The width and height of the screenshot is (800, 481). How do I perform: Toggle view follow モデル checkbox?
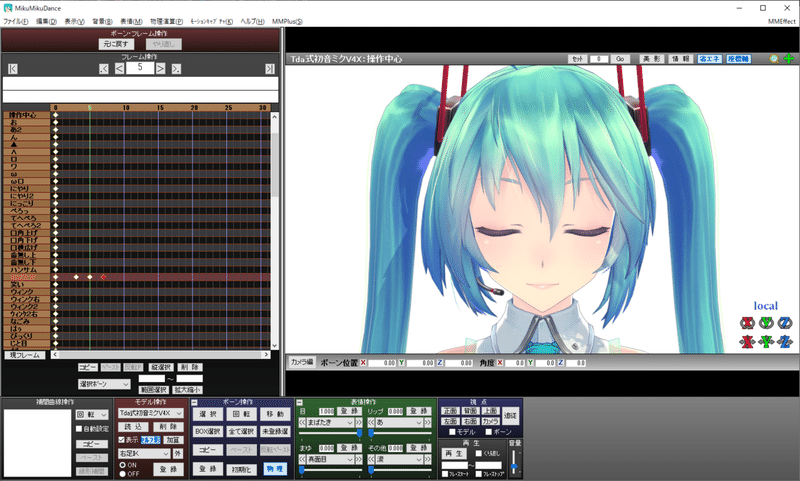tap(452, 432)
